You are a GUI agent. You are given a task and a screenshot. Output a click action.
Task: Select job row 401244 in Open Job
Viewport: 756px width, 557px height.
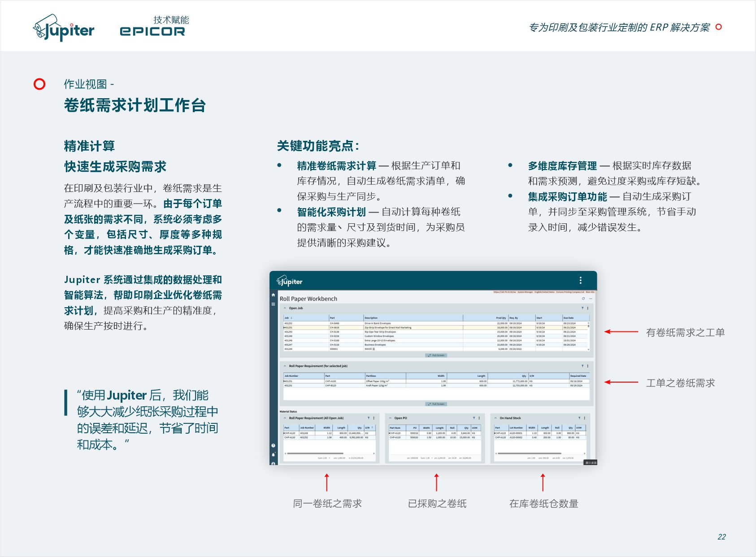pyautogui.click(x=435, y=349)
